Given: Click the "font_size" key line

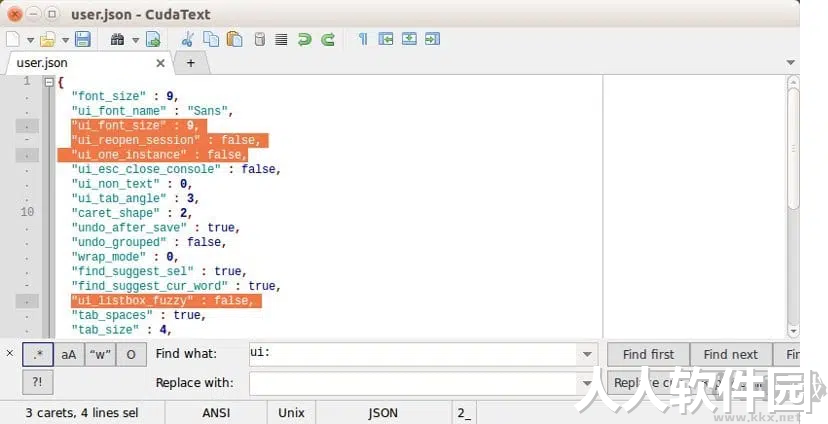Looking at the screenshot, I should [x=125, y=96].
